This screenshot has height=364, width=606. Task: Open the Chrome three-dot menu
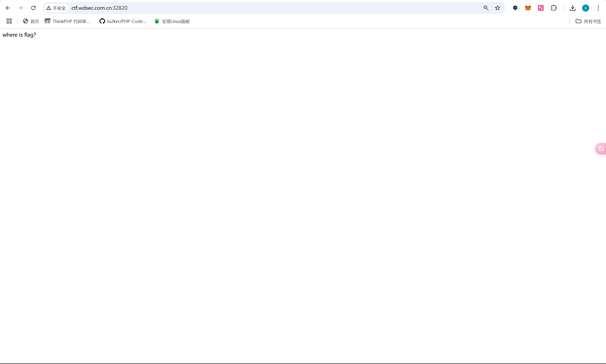598,8
